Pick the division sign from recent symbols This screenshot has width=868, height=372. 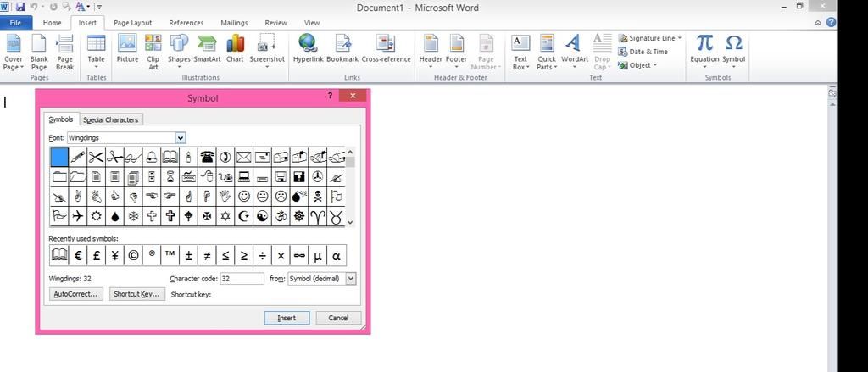[x=263, y=255]
